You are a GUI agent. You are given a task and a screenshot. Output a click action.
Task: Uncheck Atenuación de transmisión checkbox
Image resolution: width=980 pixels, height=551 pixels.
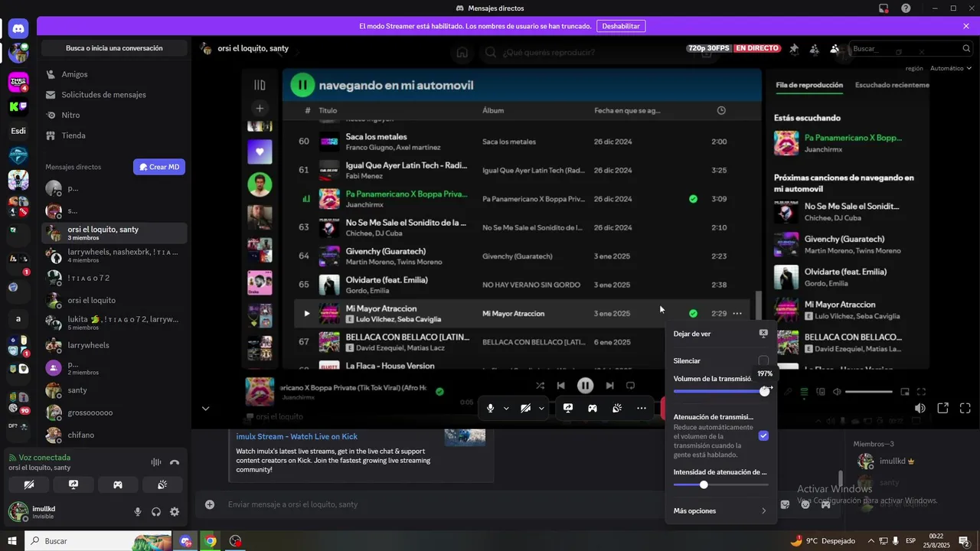point(763,435)
